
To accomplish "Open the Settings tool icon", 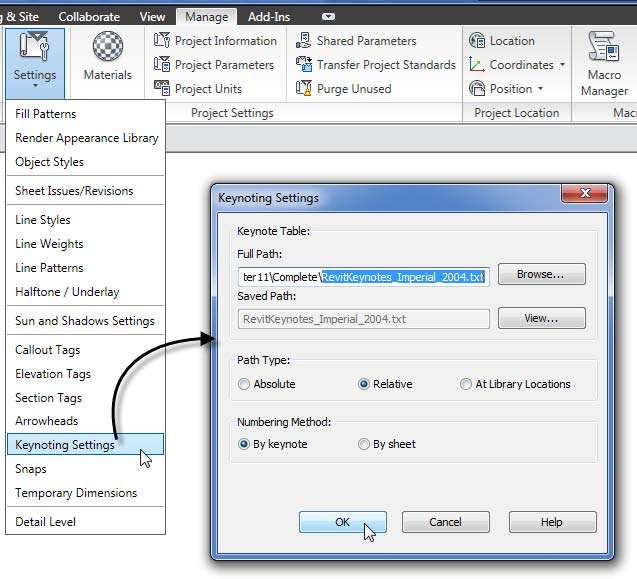I will coord(35,46).
